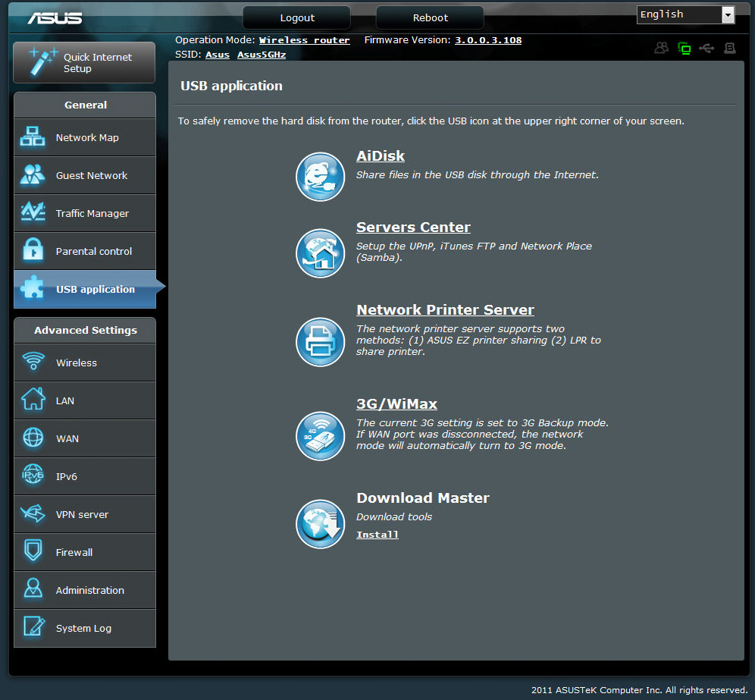
Task: Click the IPv6 globe icon
Action: click(33, 475)
